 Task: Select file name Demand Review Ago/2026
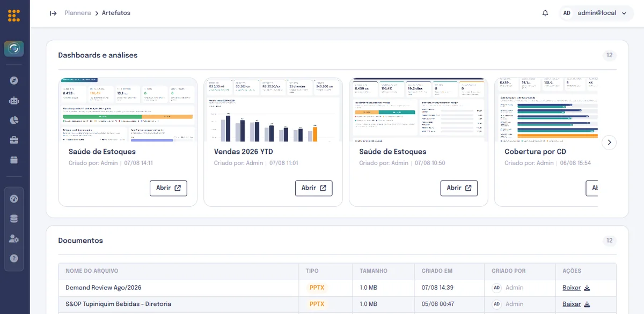104,288
